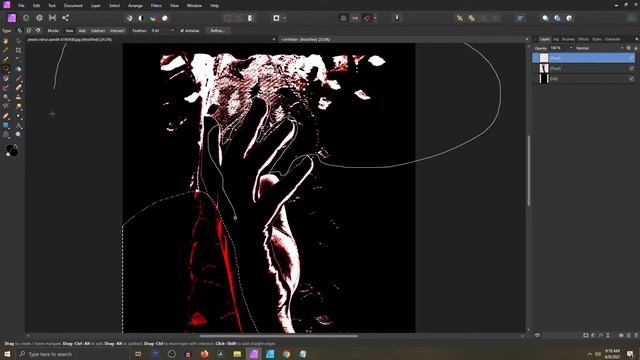The height and width of the screenshot is (360, 640).
Task: Click the Feather value input field
Action: [x=160, y=31]
